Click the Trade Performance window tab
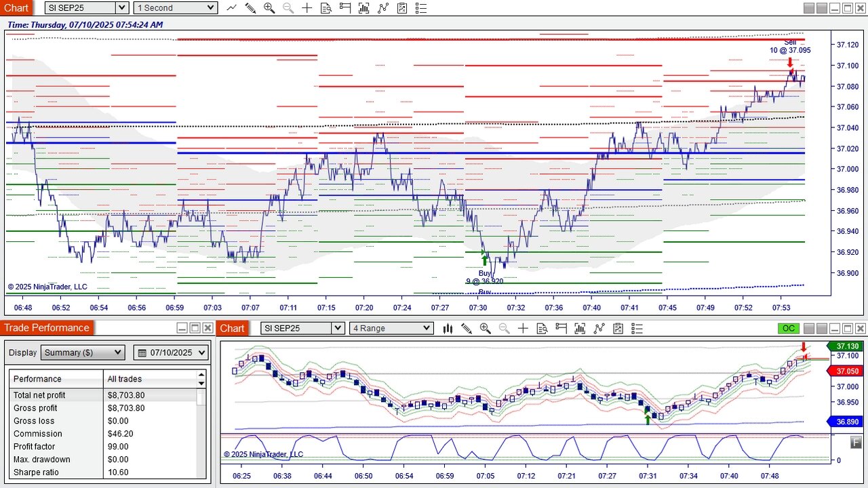868x488 pixels. pos(47,328)
